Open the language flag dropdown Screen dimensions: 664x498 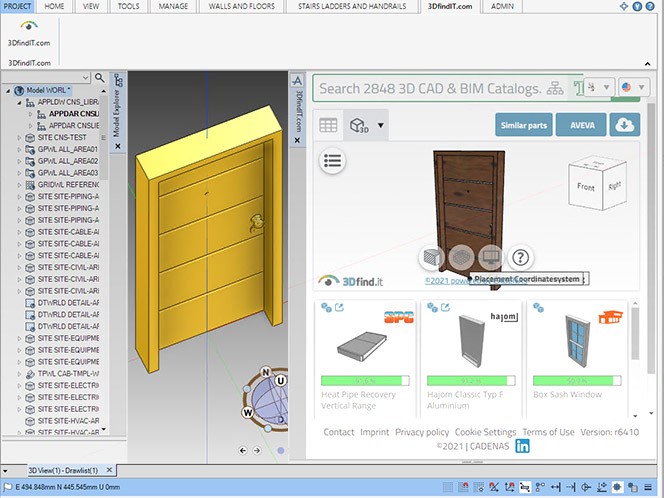coord(634,87)
